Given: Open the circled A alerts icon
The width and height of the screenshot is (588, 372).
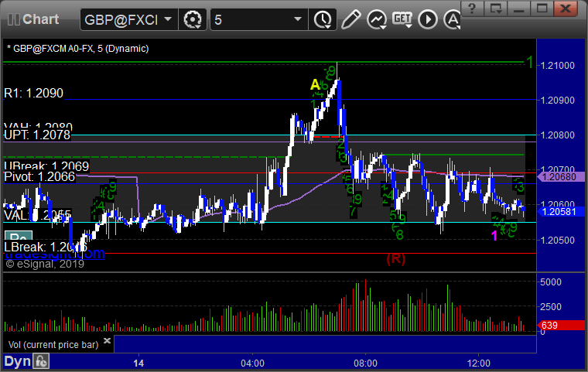Looking at the screenshot, I should coord(453,19).
